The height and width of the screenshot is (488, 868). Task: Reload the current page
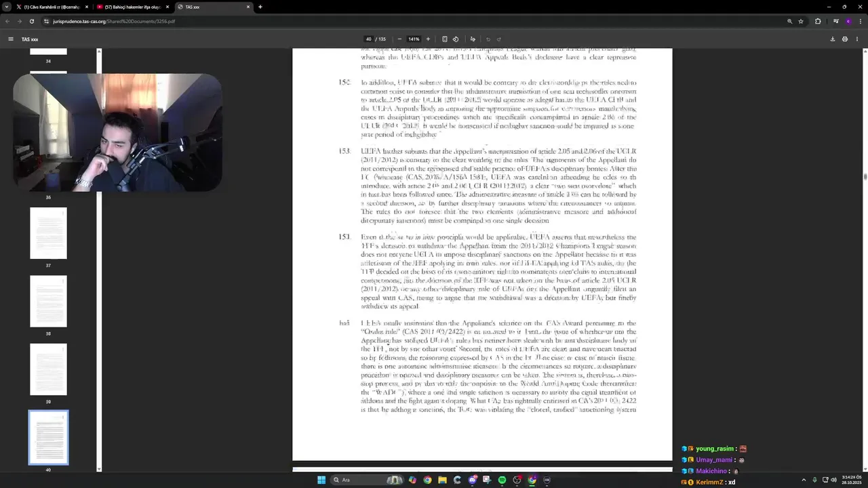point(31,21)
